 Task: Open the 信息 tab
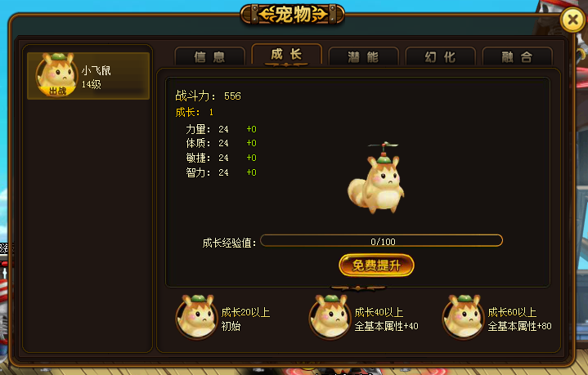(209, 57)
